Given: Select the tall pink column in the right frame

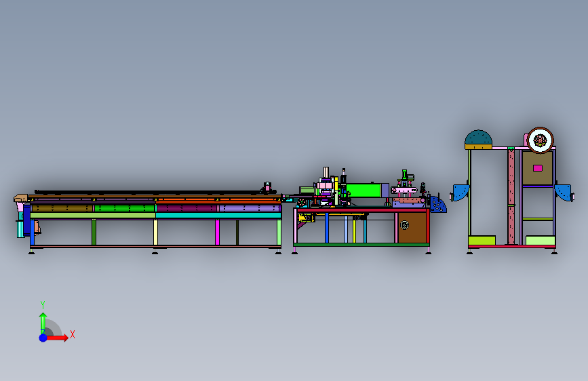Looking at the screenshot, I should click(x=511, y=197).
